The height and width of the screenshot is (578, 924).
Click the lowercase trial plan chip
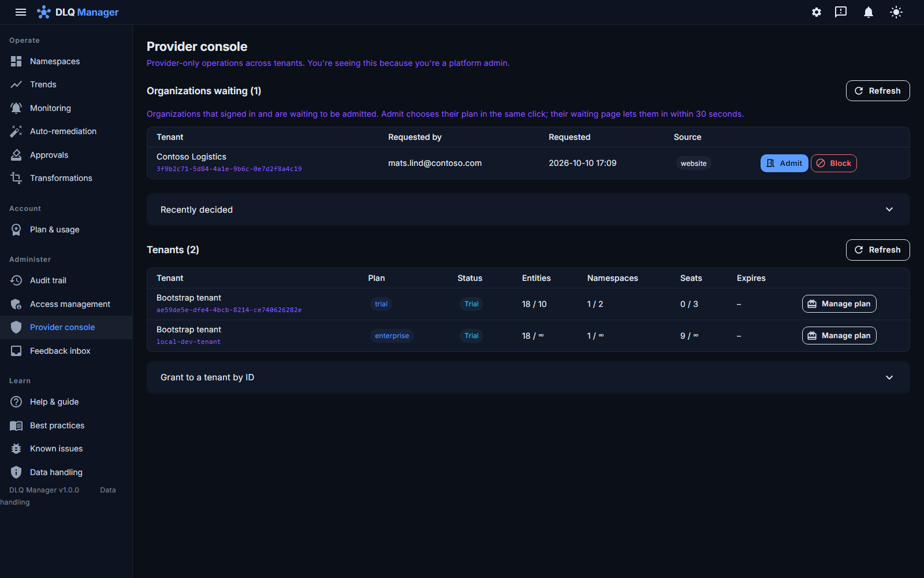pyautogui.click(x=381, y=304)
